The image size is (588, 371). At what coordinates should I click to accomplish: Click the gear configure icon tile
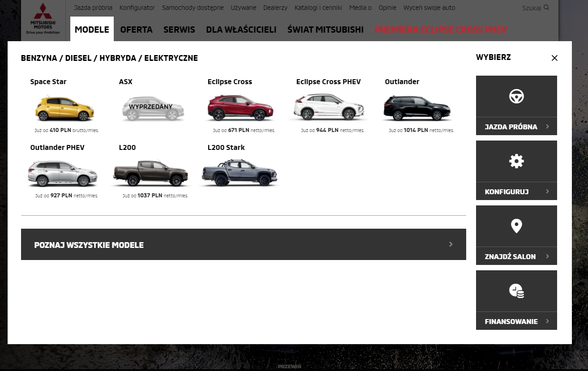(x=516, y=161)
